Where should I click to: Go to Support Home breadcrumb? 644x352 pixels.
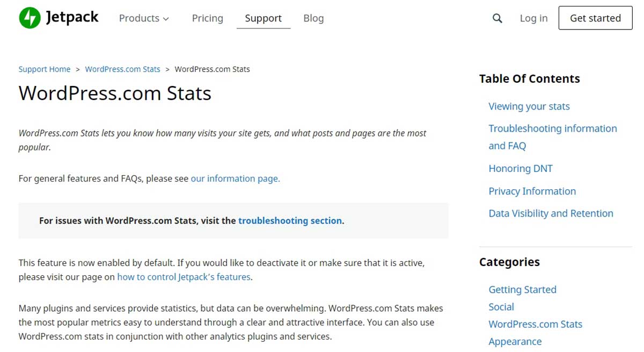pos(45,69)
